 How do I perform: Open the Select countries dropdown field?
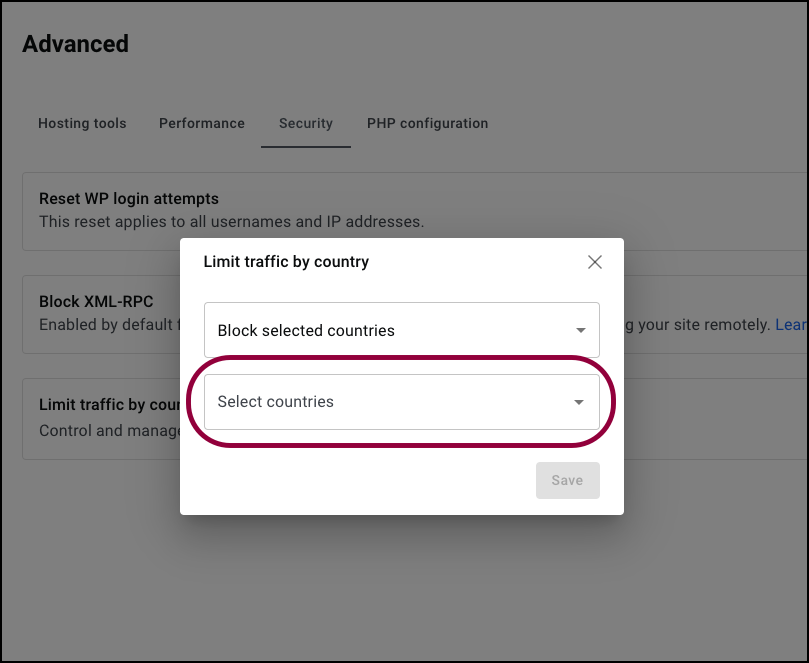point(401,402)
